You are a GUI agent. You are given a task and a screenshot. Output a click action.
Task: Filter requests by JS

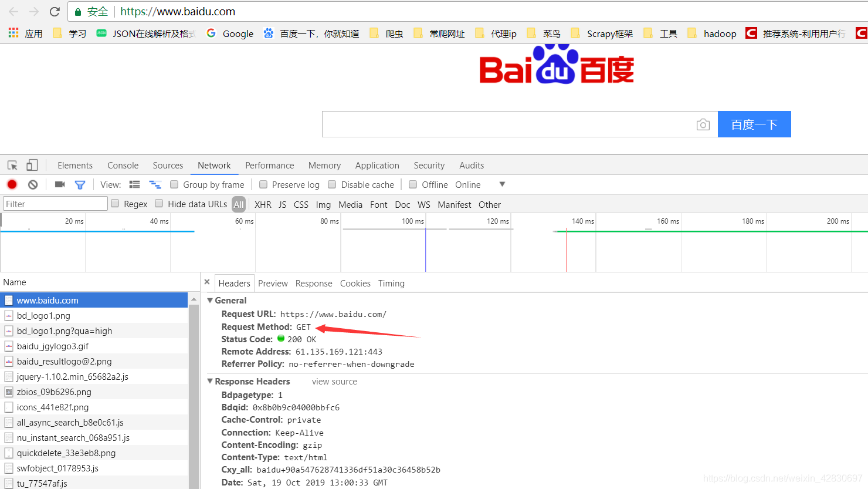[283, 205]
